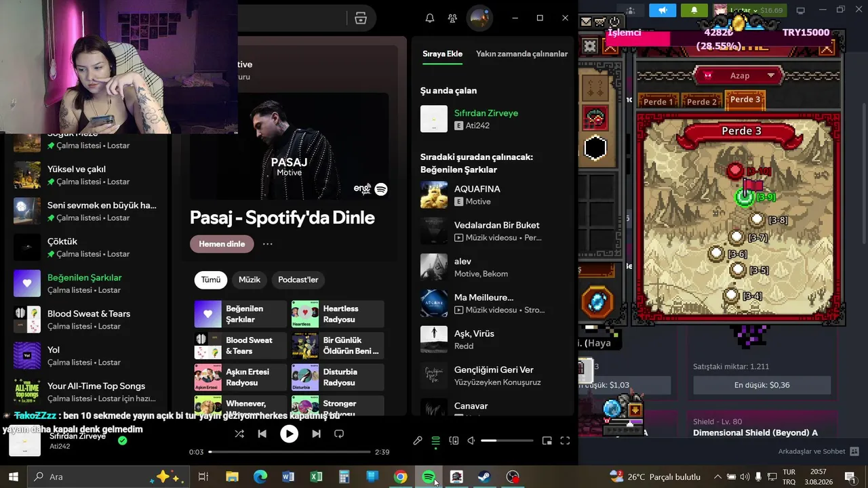Open the Blood Sweat & Tears shortcut card
The width and height of the screenshot is (868, 488).
[x=241, y=346]
